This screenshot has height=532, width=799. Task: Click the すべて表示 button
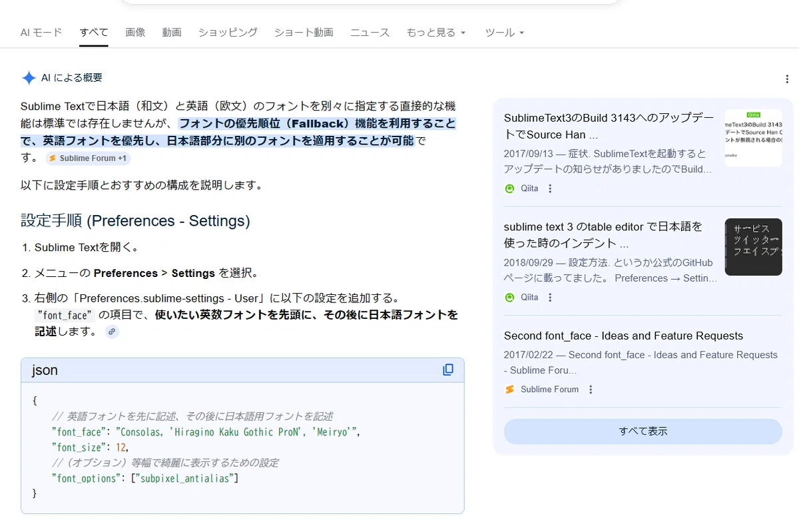[x=643, y=431]
